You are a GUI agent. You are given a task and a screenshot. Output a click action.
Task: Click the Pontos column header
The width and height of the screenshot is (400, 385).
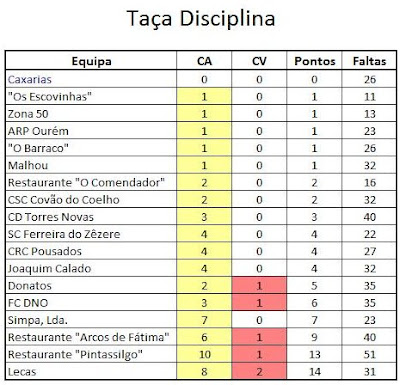[314, 61]
